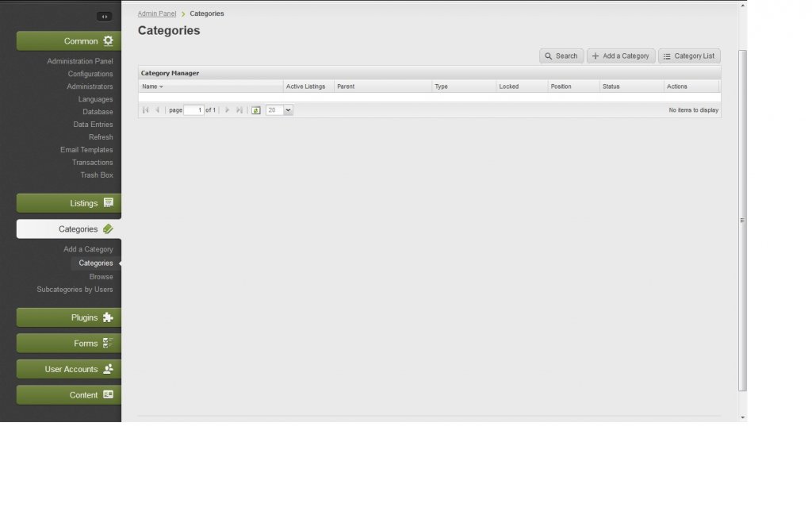Open Browse sidebar link
The image size is (812, 515).
pos(101,277)
